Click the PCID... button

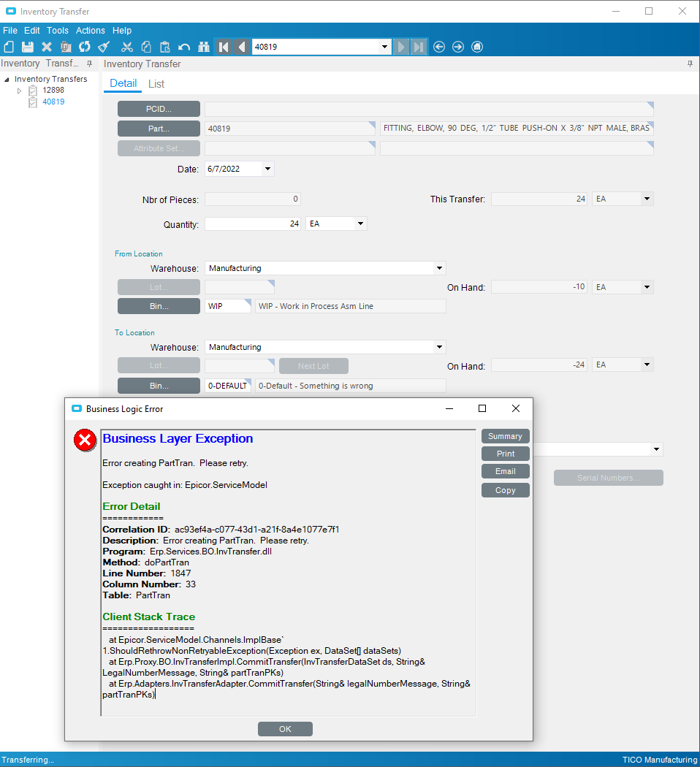pos(159,109)
